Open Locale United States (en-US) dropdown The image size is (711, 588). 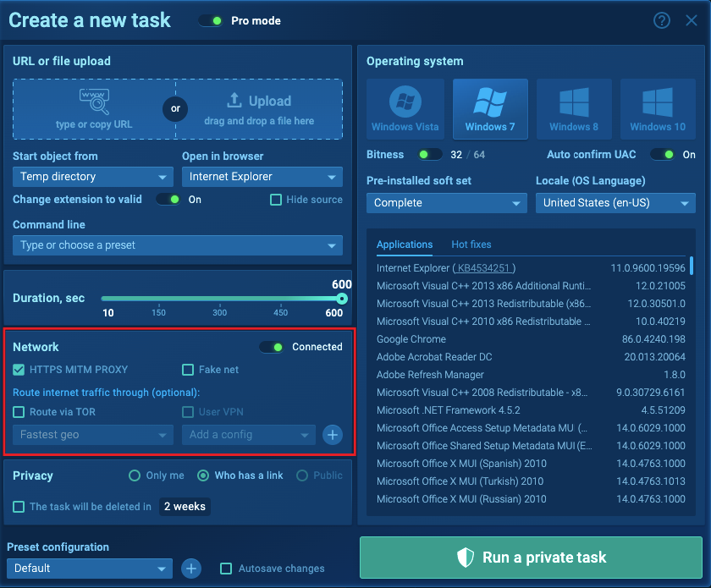click(x=615, y=203)
